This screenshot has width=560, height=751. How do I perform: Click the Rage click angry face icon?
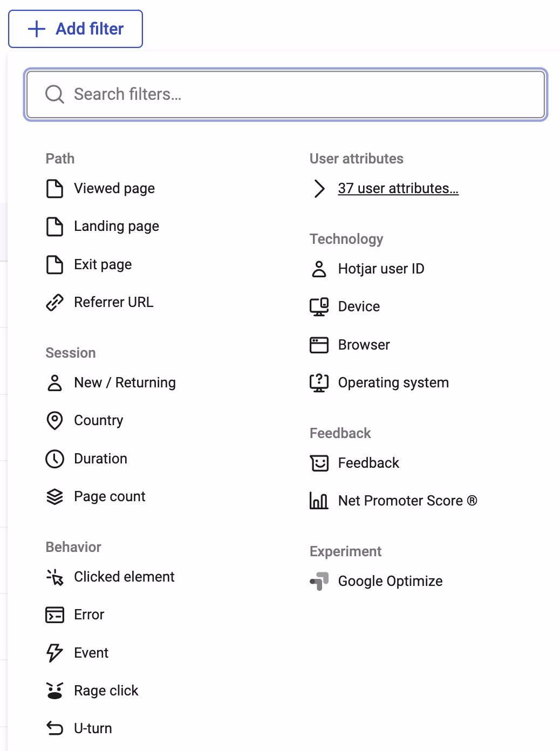[54, 691]
